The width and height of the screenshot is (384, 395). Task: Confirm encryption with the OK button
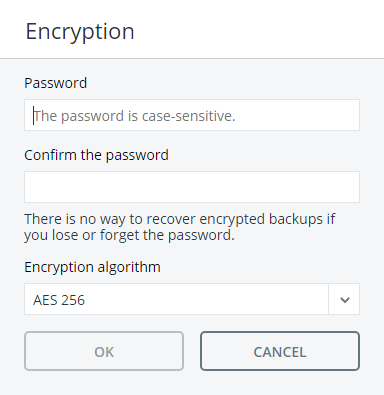104,351
